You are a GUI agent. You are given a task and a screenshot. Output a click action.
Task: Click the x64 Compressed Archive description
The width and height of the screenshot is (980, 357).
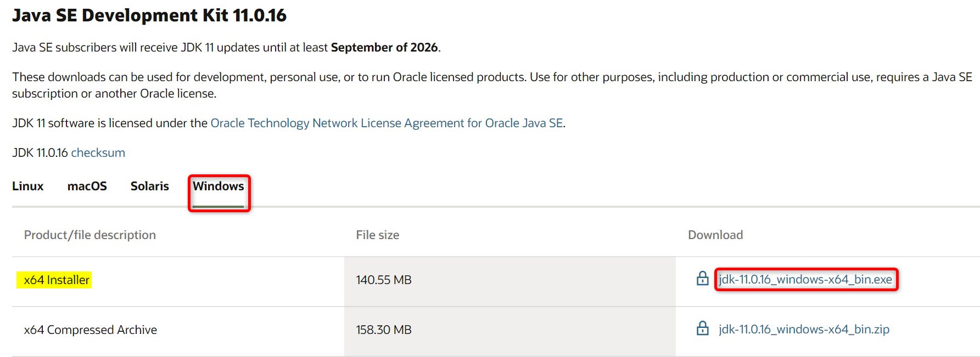pos(90,330)
